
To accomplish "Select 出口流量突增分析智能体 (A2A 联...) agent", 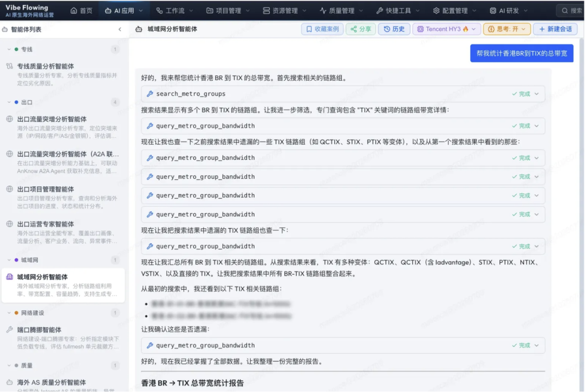I will click(63, 162).
